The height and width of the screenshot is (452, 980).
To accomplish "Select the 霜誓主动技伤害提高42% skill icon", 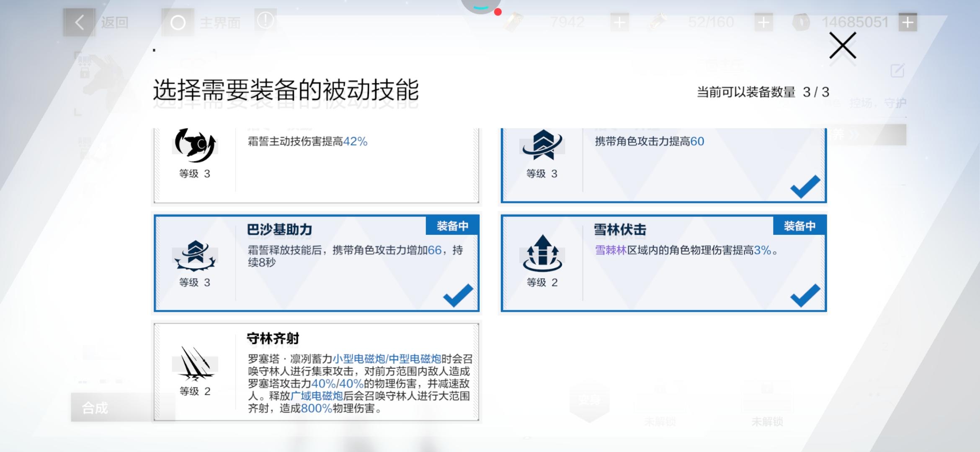I will [195, 145].
